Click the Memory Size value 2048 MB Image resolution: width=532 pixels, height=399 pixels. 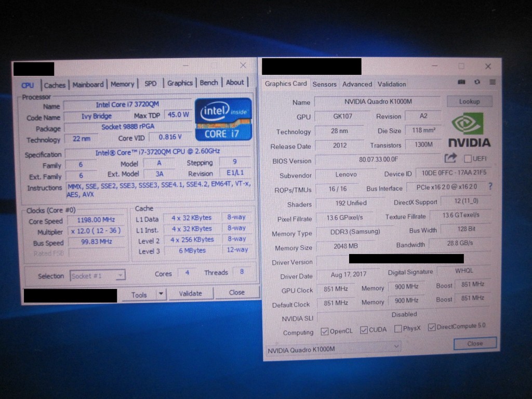click(345, 246)
